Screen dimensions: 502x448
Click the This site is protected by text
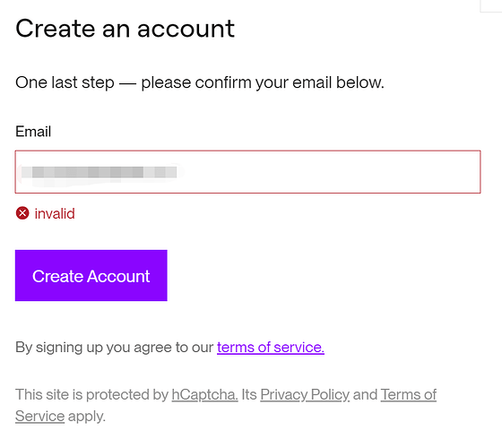[x=91, y=394]
